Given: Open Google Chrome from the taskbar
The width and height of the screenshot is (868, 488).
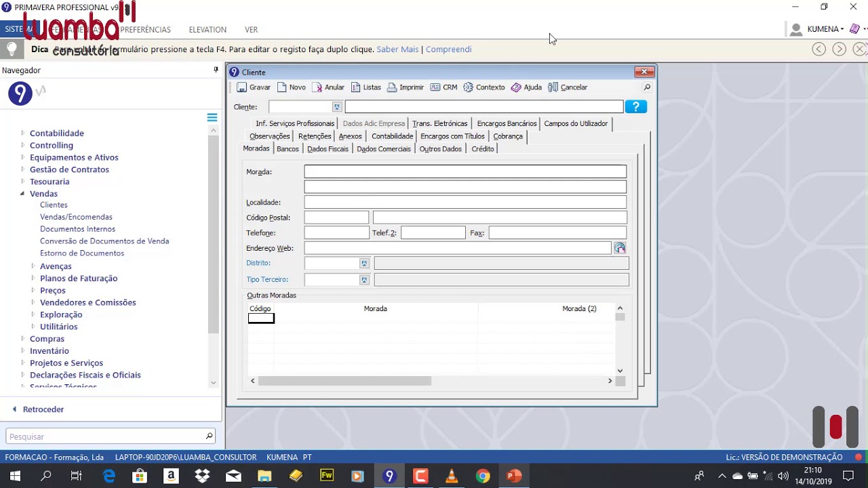Looking at the screenshot, I should [x=483, y=476].
